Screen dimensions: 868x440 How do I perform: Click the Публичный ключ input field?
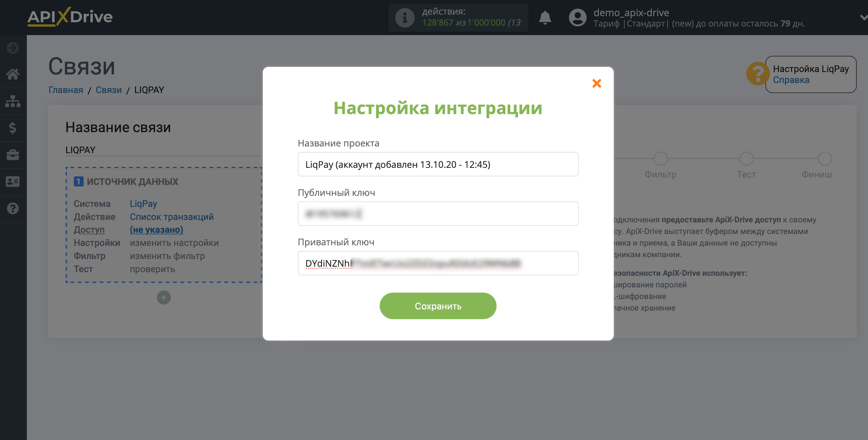438,213
